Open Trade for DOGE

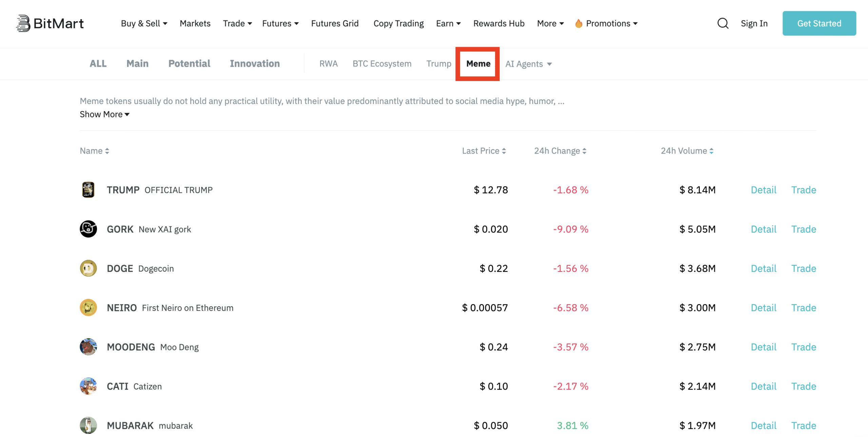click(804, 268)
